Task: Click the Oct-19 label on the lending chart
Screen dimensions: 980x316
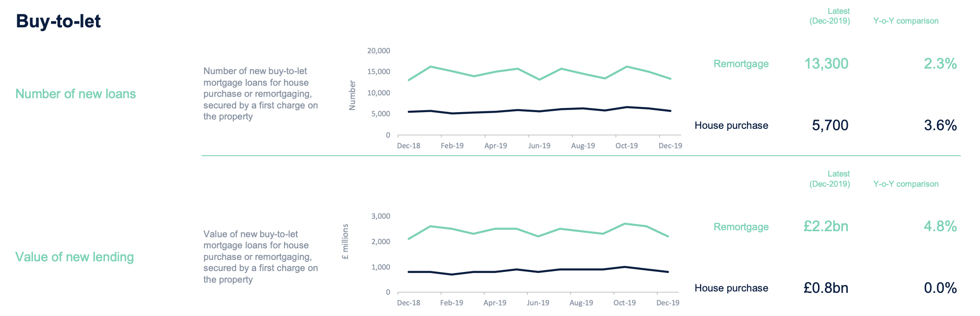Action: pos(625,303)
